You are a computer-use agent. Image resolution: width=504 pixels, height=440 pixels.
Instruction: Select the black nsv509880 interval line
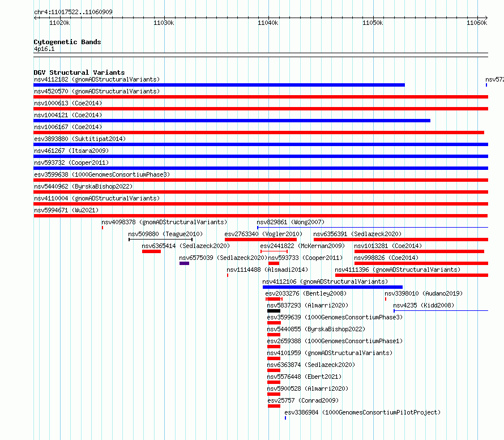(x=160, y=240)
